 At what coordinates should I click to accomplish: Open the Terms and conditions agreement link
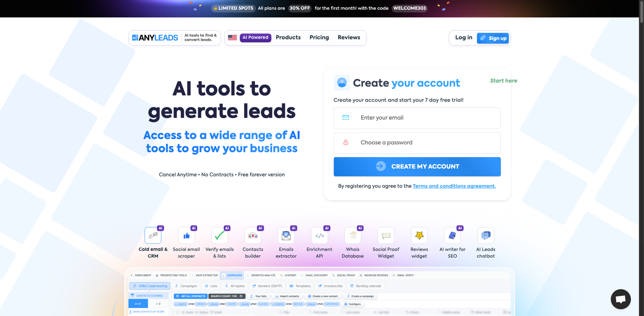click(454, 186)
